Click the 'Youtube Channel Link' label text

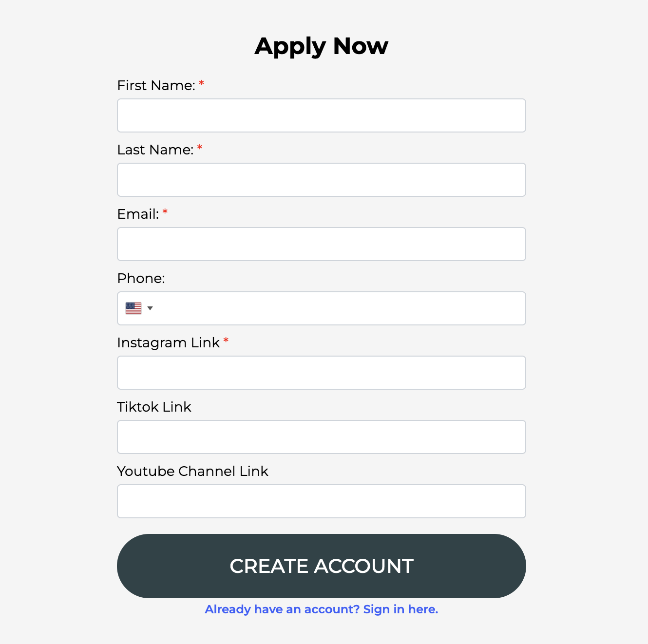click(192, 472)
